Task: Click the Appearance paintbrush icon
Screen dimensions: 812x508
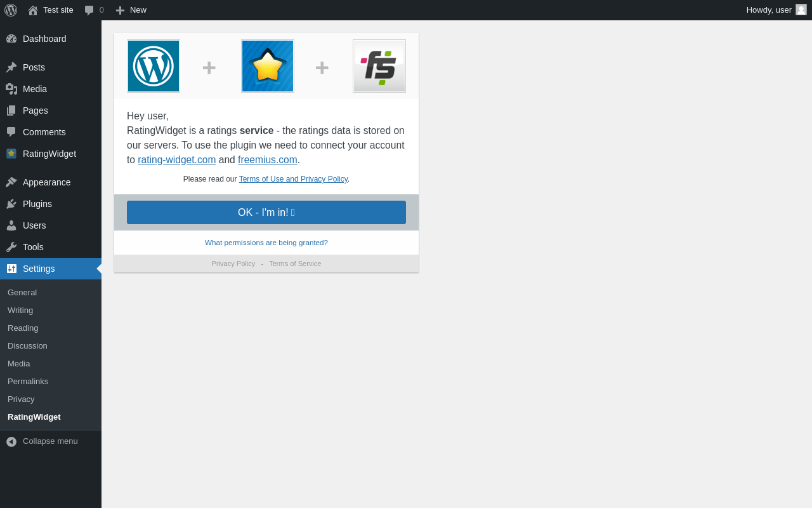Action: 11,182
